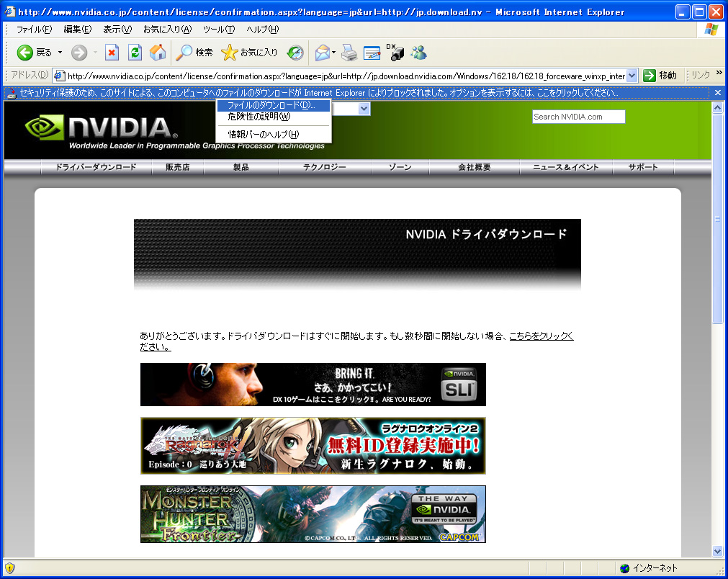Open the ツール(T) menu
The image size is (728, 579).
click(x=219, y=30)
